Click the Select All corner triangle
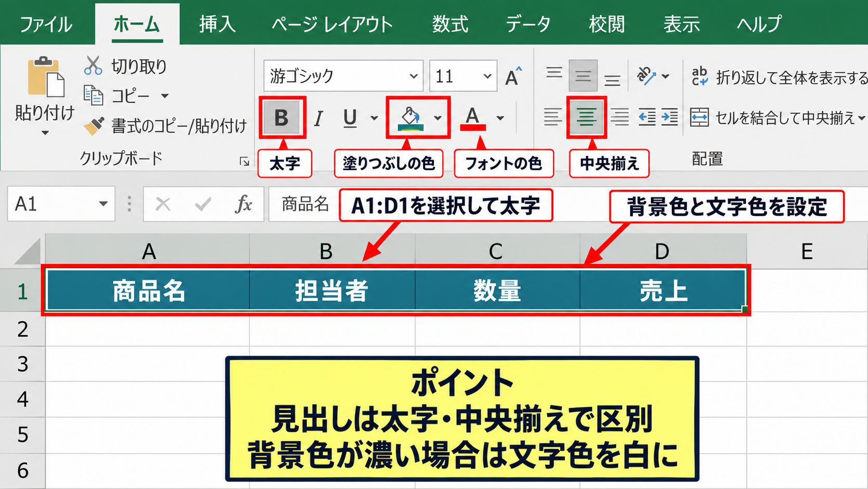Viewport: 868px width, 489px height. (x=28, y=252)
